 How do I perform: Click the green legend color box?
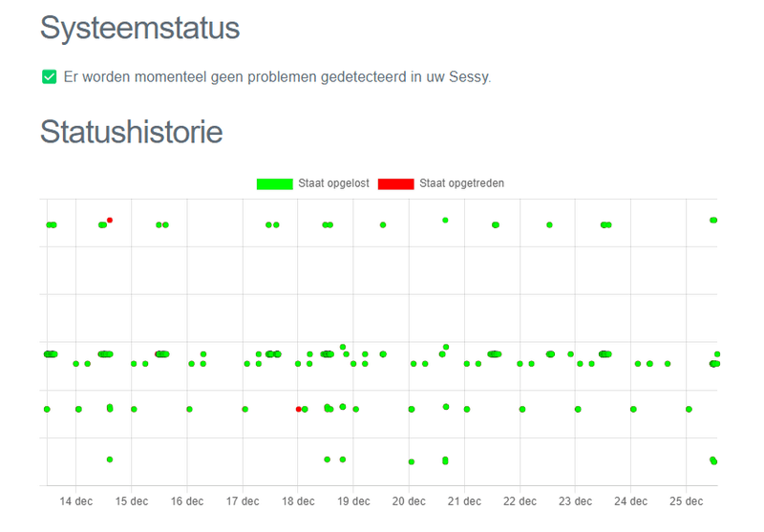tap(275, 183)
